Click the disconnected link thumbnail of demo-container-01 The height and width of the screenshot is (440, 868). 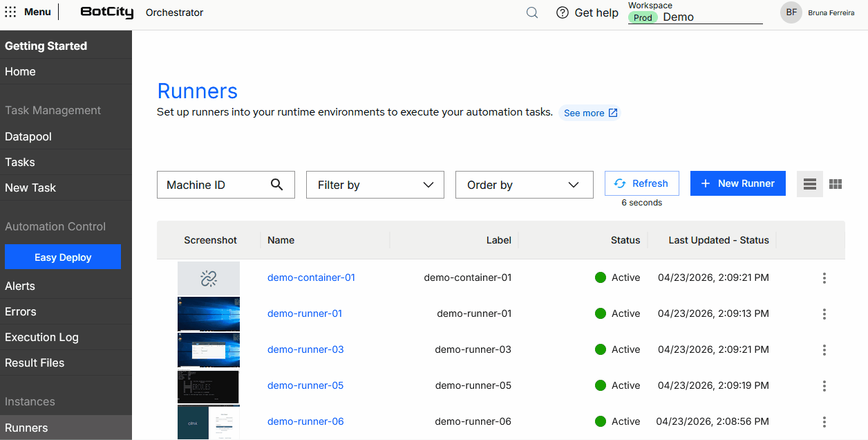tap(209, 278)
